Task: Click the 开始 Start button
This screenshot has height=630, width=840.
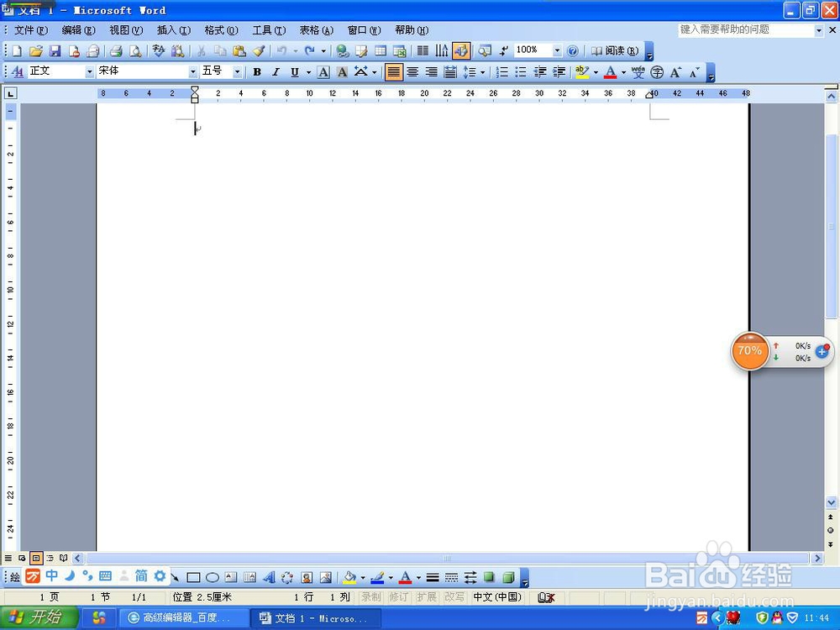Action: click(x=39, y=617)
